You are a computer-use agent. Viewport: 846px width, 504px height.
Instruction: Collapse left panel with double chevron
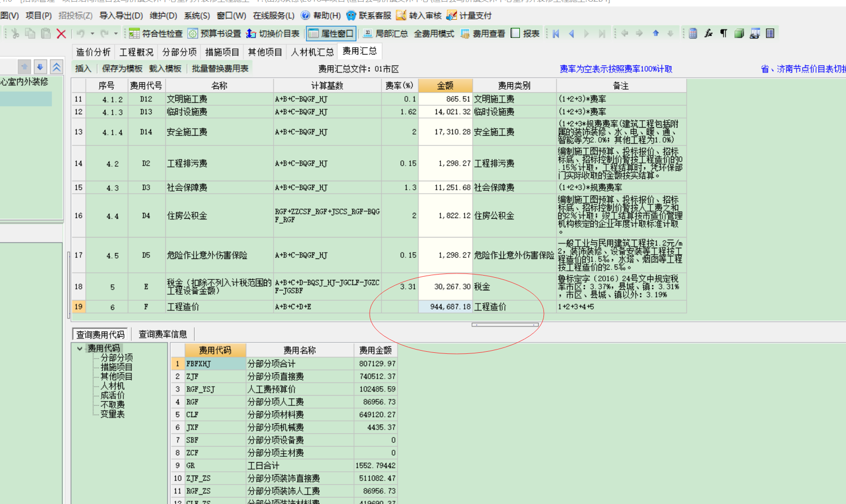pos(56,67)
